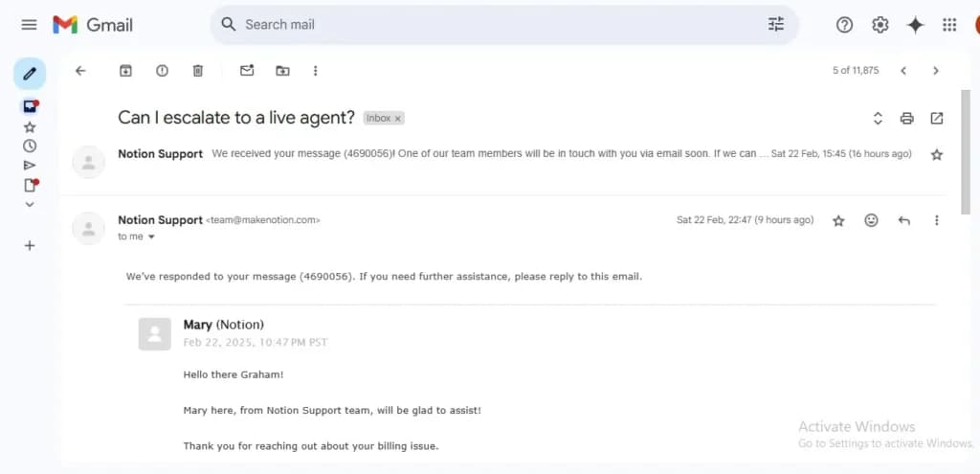The height and width of the screenshot is (474, 980).
Task: Reply to the 22:47 message
Action: click(x=903, y=220)
